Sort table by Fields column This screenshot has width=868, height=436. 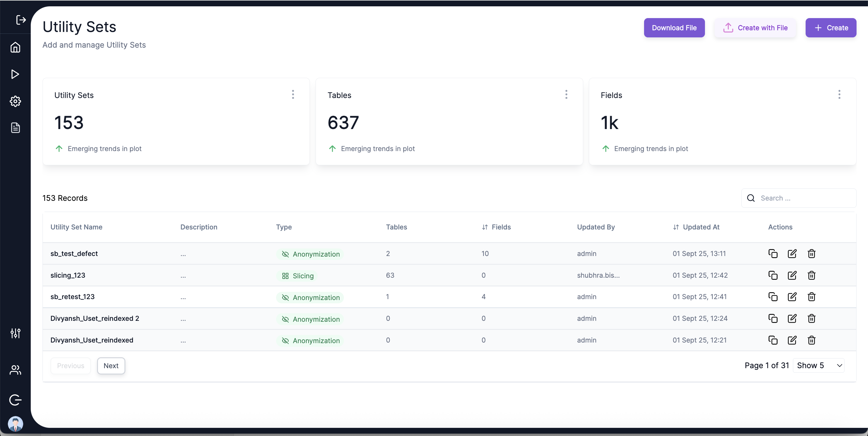point(496,227)
